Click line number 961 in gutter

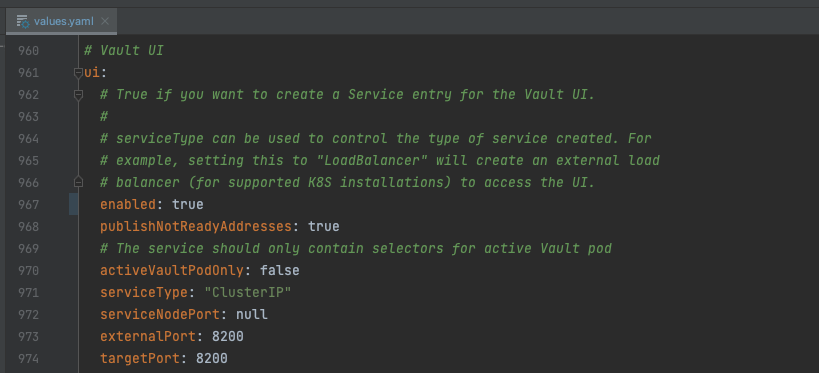(x=28, y=73)
